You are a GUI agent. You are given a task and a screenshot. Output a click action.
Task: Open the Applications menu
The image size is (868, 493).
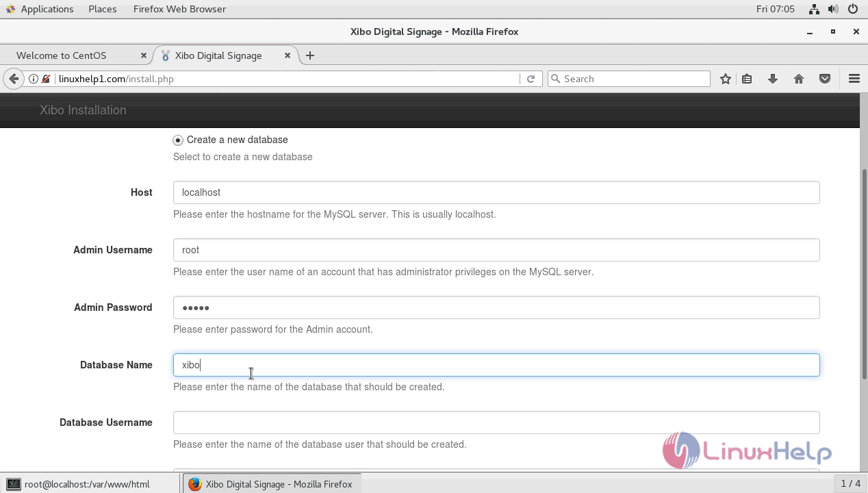coord(47,9)
